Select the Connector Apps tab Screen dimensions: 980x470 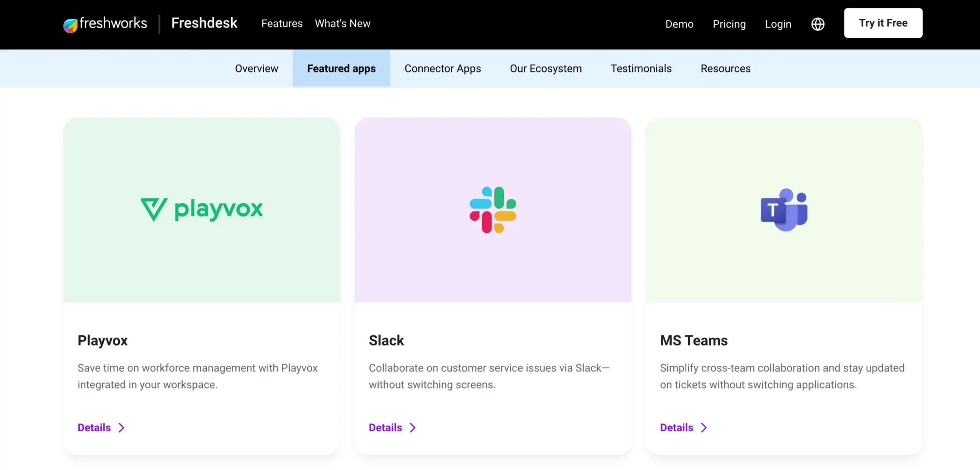pos(443,68)
